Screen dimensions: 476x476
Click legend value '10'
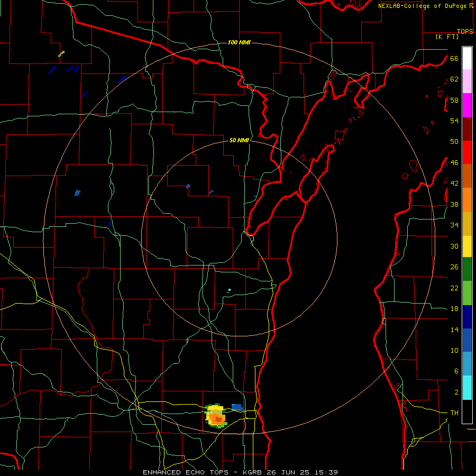(454, 351)
